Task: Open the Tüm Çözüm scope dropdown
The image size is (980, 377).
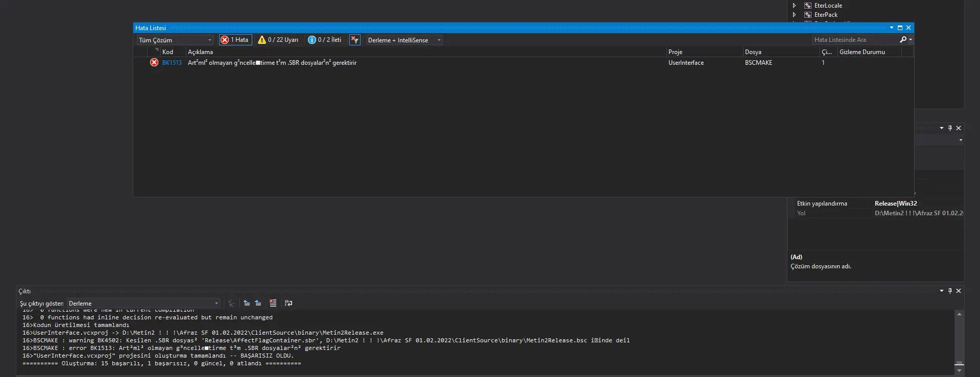Action: [175, 40]
